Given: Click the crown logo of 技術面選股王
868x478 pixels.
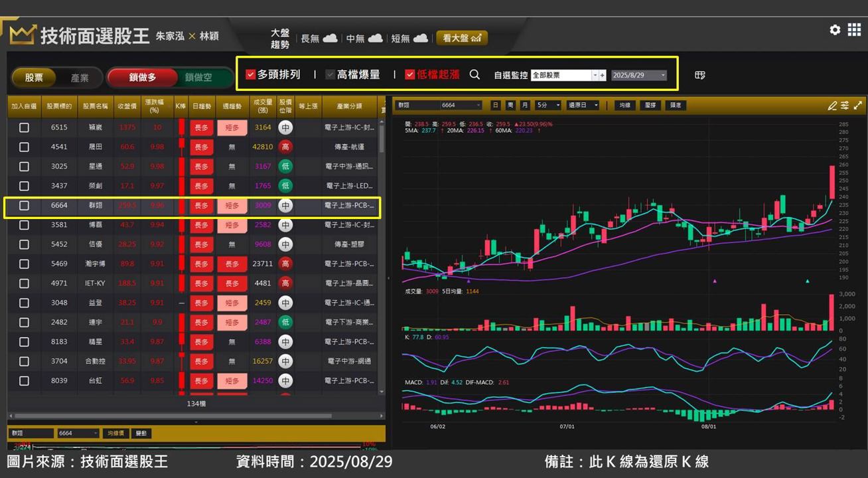Looking at the screenshot, I should (x=22, y=35).
